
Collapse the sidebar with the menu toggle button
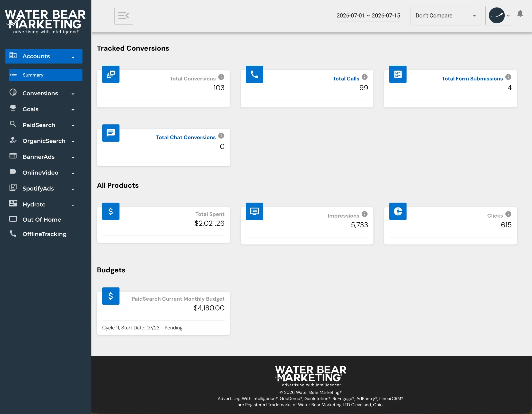(124, 16)
